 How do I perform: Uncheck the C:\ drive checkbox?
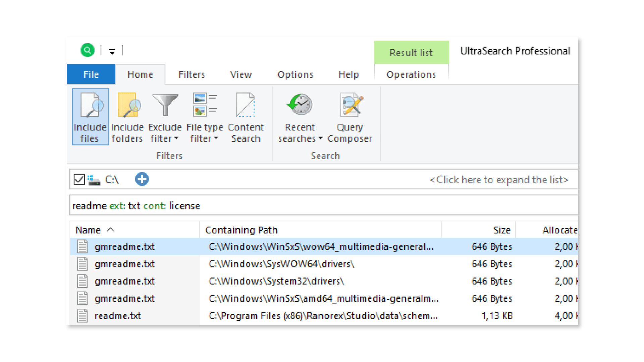79,180
